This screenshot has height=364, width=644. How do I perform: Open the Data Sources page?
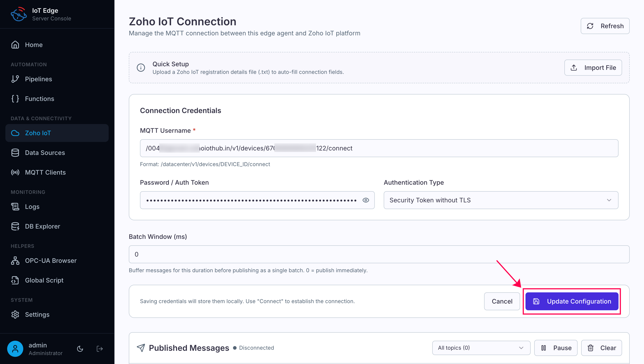57,153
